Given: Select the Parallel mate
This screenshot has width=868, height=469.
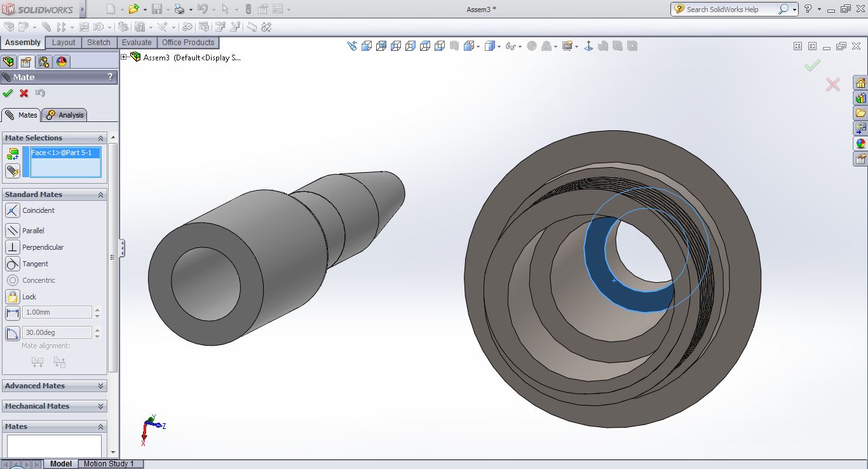Looking at the screenshot, I should (12, 231).
